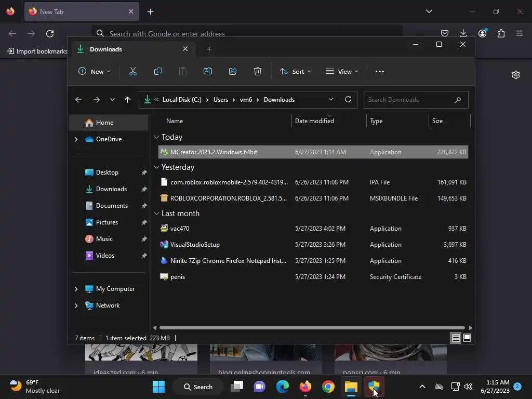Go forward in File Explorer navigation
532x399 pixels.
click(x=96, y=100)
